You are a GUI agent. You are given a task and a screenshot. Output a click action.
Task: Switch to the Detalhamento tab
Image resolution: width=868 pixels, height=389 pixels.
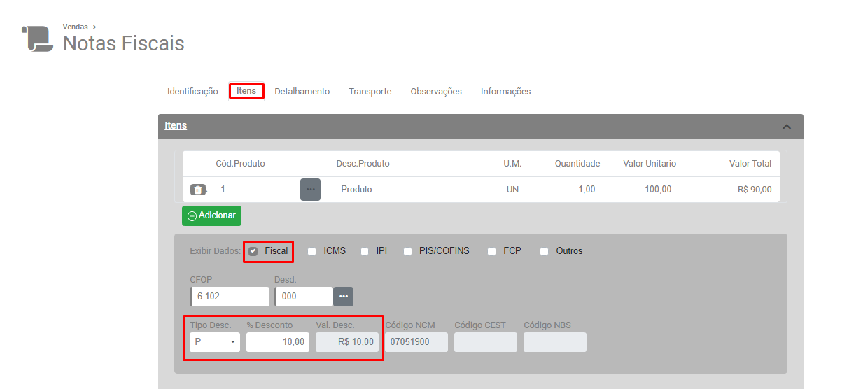point(302,92)
